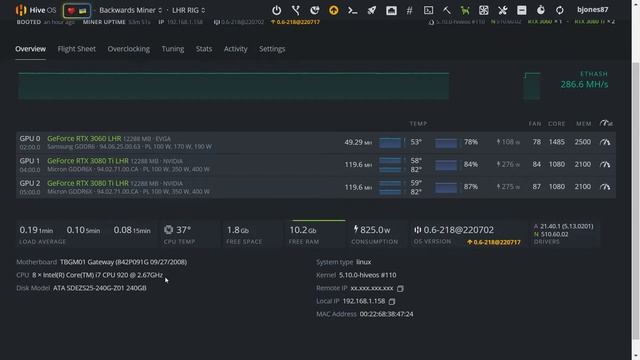Click the 286.6 MH/s ETHASH hashrate

coord(584,84)
